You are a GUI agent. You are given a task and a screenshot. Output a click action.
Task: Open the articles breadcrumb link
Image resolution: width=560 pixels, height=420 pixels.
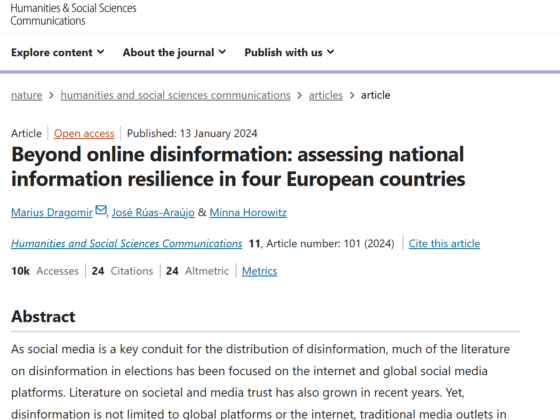coord(326,95)
